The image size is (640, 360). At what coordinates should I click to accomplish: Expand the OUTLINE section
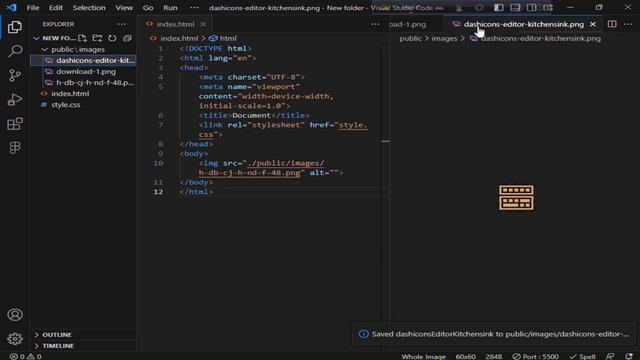click(83, 335)
